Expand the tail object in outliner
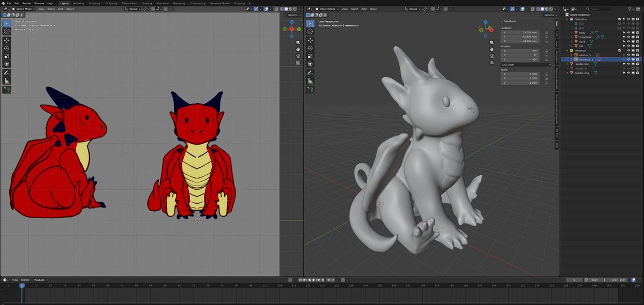This screenshot has height=305, width=644. tap(572, 46)
